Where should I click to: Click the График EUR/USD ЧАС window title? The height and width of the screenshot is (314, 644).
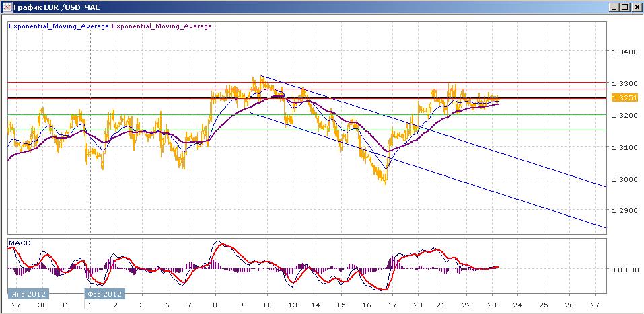tap(57, 7)
